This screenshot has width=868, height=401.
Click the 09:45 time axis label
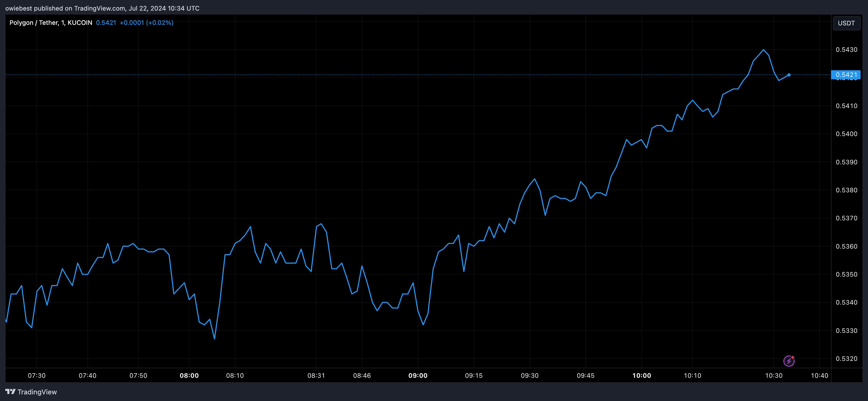pos(586,375)
